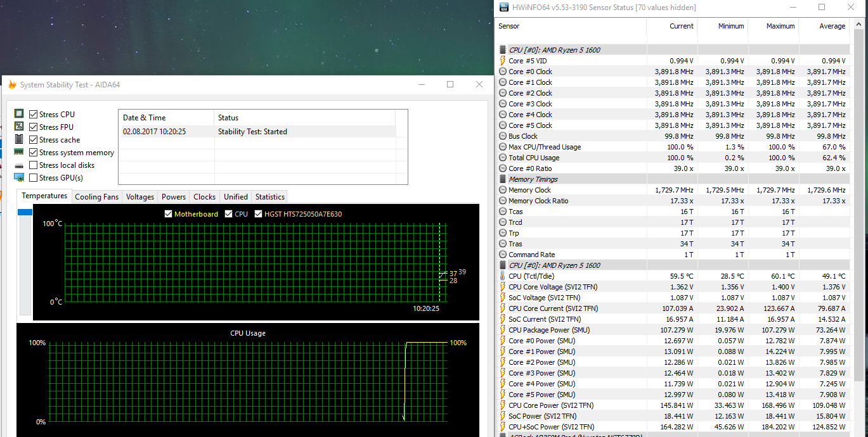Toggle the Stress FPU checkbox
The image size is (868, 437).
coord(34,127)
